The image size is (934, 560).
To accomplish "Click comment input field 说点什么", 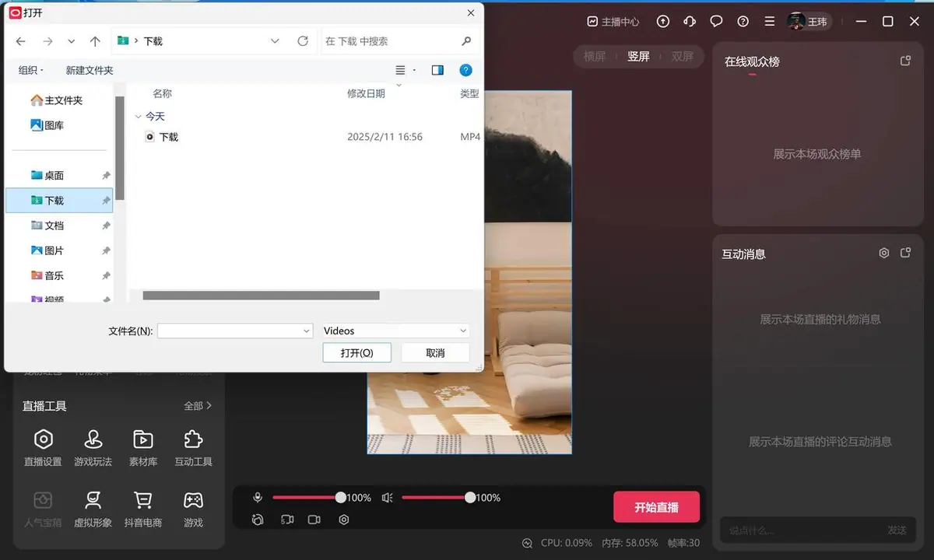I will point(800,530).
